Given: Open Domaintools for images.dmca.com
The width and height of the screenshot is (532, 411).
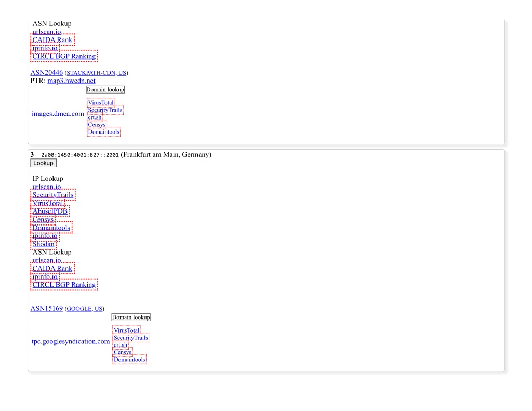Looking at the screenshot, I should (103, 131).
